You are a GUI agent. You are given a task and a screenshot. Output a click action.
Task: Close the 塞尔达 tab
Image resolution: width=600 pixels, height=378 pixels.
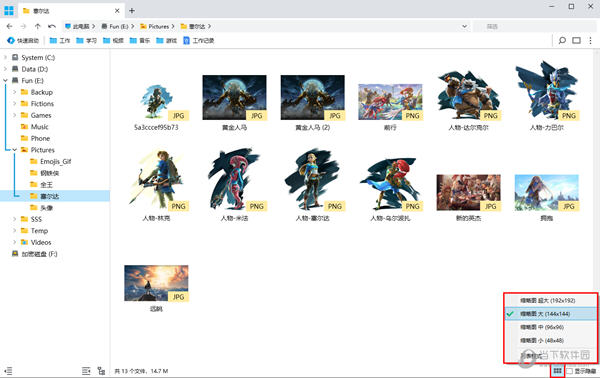point(117,11)
